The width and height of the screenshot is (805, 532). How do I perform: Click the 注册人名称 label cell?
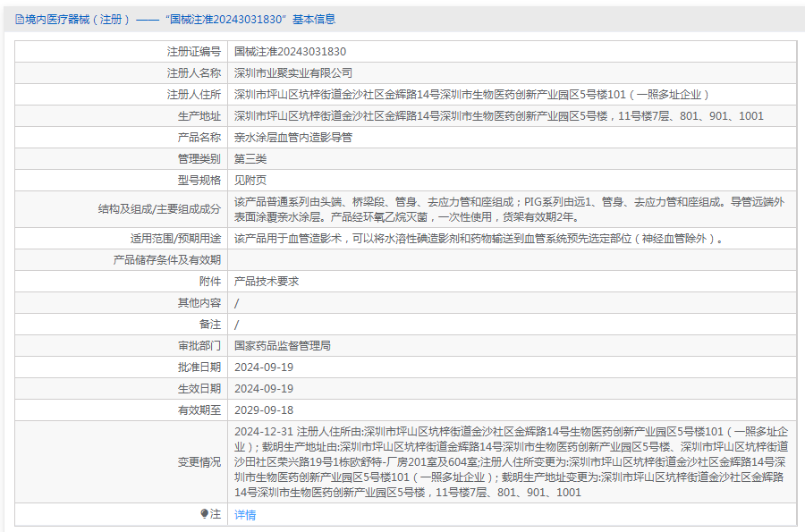[x=121, y=72]
